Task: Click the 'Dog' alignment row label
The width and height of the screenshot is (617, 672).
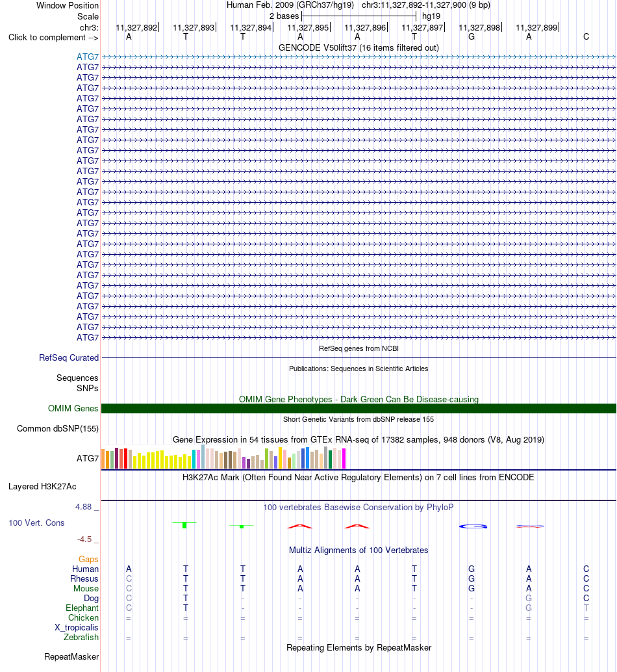Action: 91,599
